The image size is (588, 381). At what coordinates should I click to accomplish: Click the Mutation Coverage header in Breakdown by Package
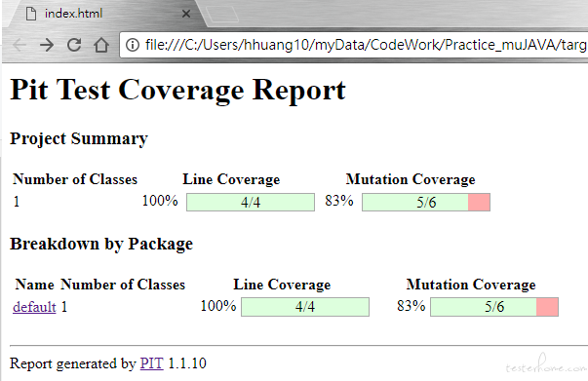[x=471, y=285]
